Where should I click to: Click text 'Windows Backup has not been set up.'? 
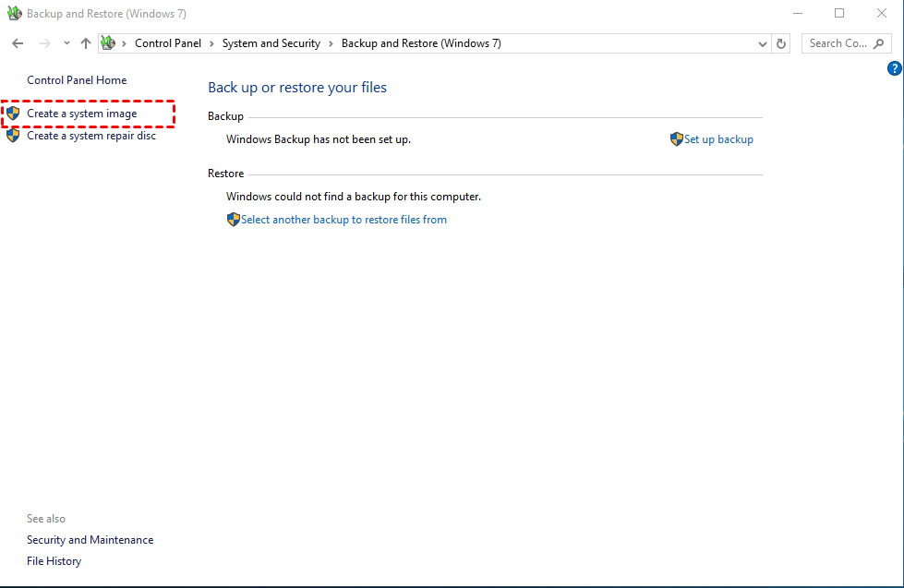pyautogui.click(x=319, y=139)
